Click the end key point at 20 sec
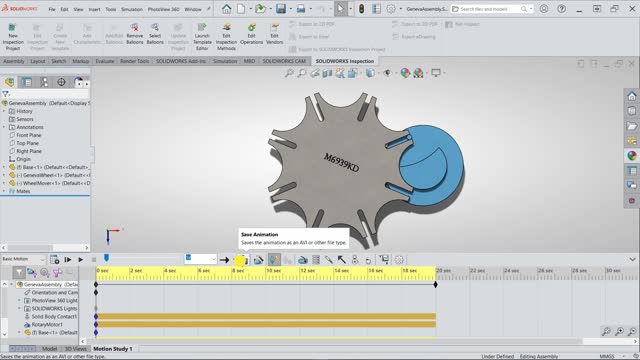The image size is (640, 360). [x=436, y=284]
